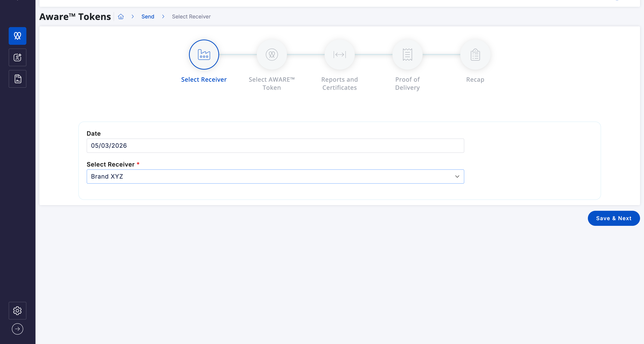Go to home via breadcrumb house icon
This screenshot has width=644, height=344.
tap(121, 17)
